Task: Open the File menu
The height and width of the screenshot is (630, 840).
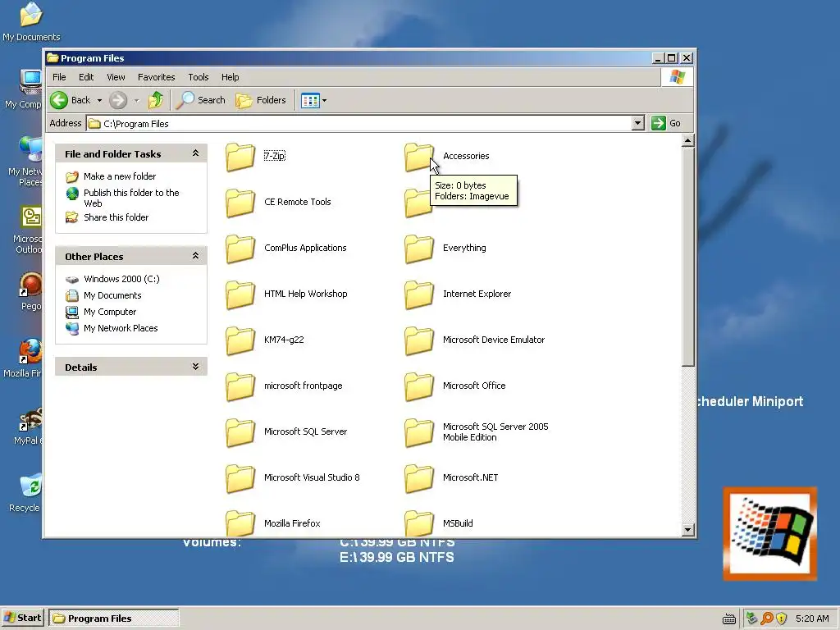Action: click(59, 77)
